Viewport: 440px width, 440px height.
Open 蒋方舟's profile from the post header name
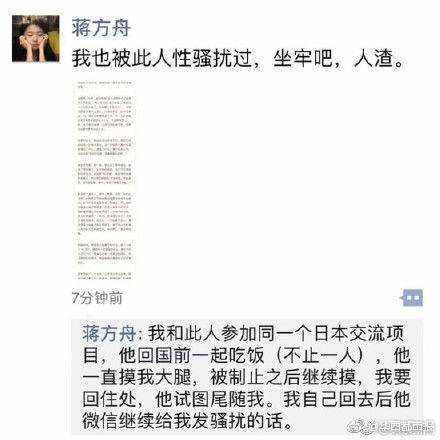click(101, 28)
